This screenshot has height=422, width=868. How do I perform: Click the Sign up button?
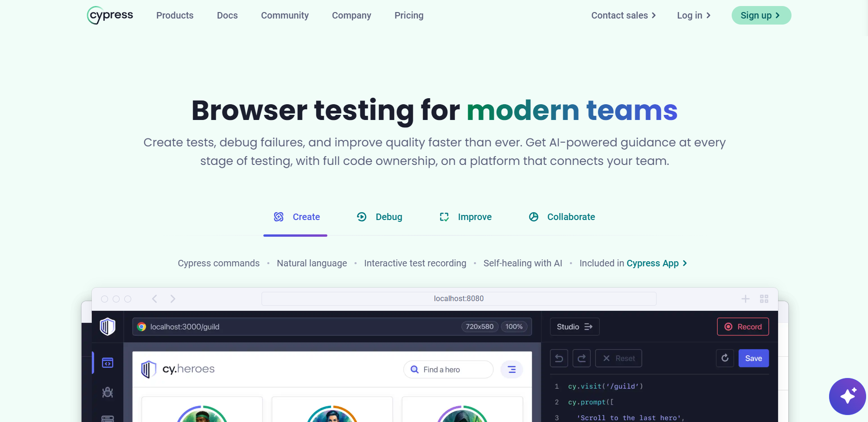coord(761,15)
